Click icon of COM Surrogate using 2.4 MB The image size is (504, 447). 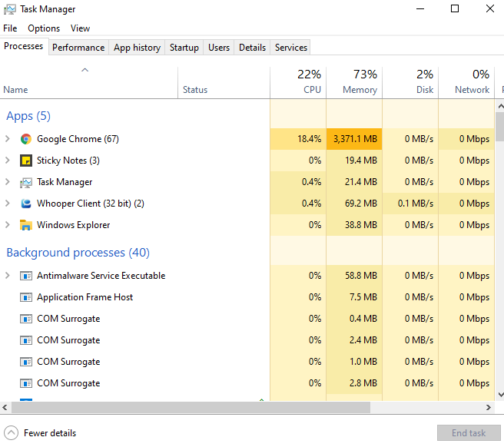[25, 340]
